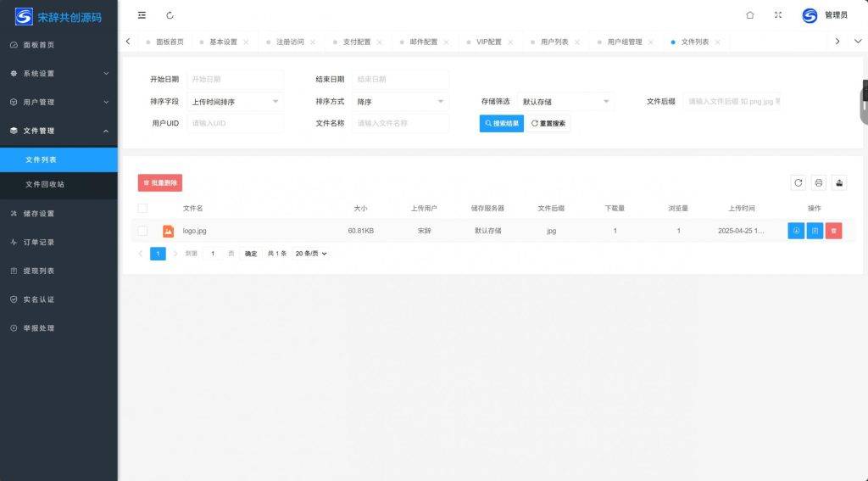The width and height of the screenshot is (868, 481).
Task: Close the 基本设置 tab
Action: click(247, 42)
